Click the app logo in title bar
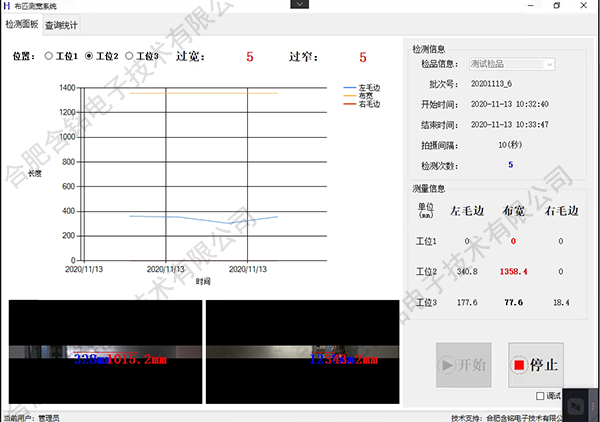Viewport: 600px width, 422px height. point(8,6)
